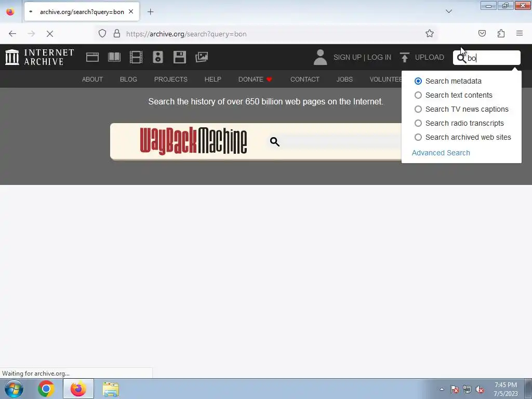Click the muted volume tray icon

[x=480, y=389]
